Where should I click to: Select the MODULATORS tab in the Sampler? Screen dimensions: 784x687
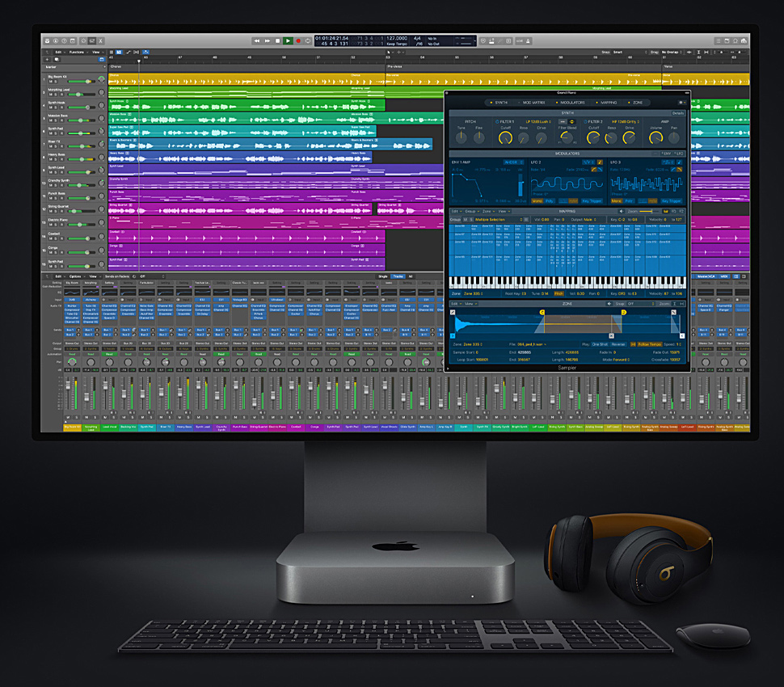570,103
